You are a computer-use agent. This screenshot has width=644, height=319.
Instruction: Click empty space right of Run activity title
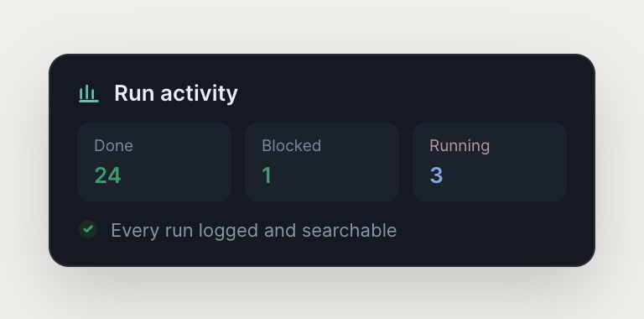click(x=402, y=93)
